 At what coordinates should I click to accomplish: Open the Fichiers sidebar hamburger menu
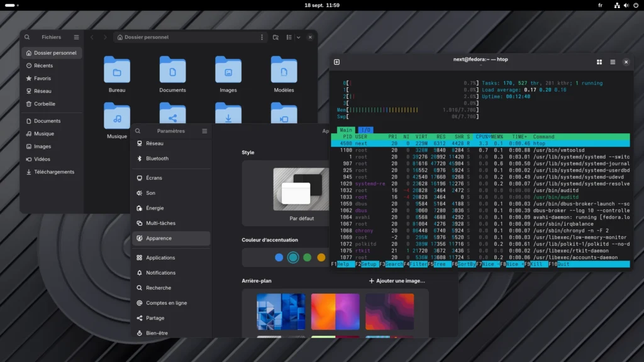coord(77,37)
